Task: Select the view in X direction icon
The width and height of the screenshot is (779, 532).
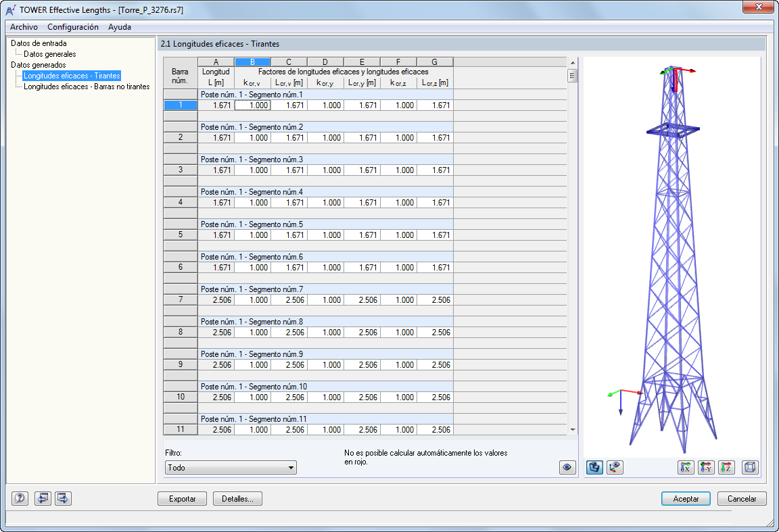Action: click(686, 467)
